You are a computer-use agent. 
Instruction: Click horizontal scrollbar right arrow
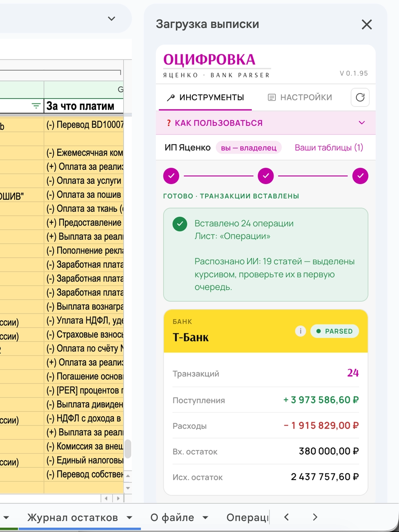point(117,499)
